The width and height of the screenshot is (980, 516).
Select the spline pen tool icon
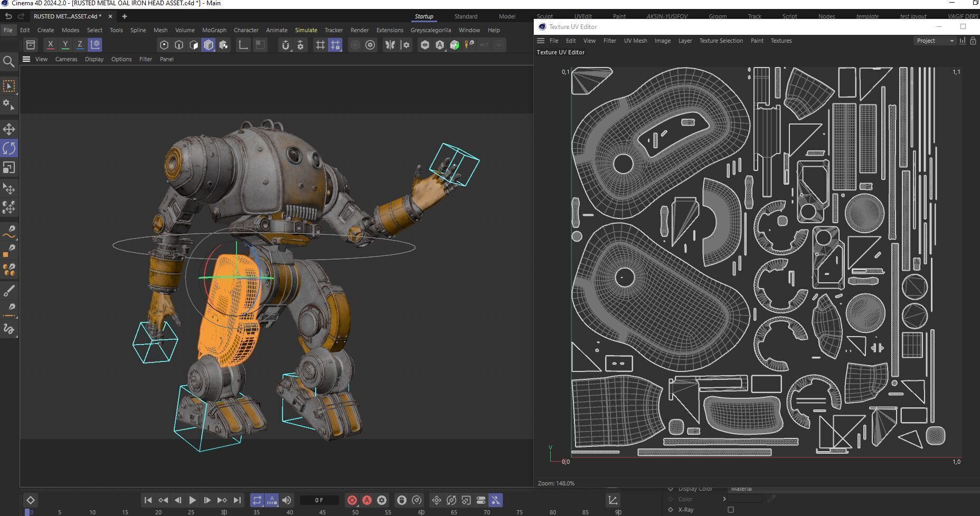click(9, 231)
